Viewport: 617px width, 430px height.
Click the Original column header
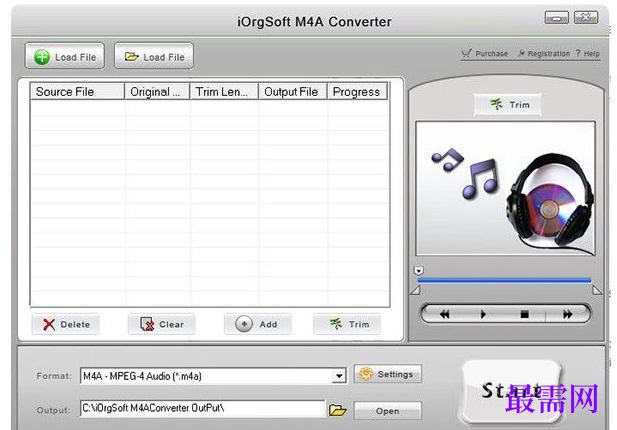pyautogui.click(x=157, y=92)
